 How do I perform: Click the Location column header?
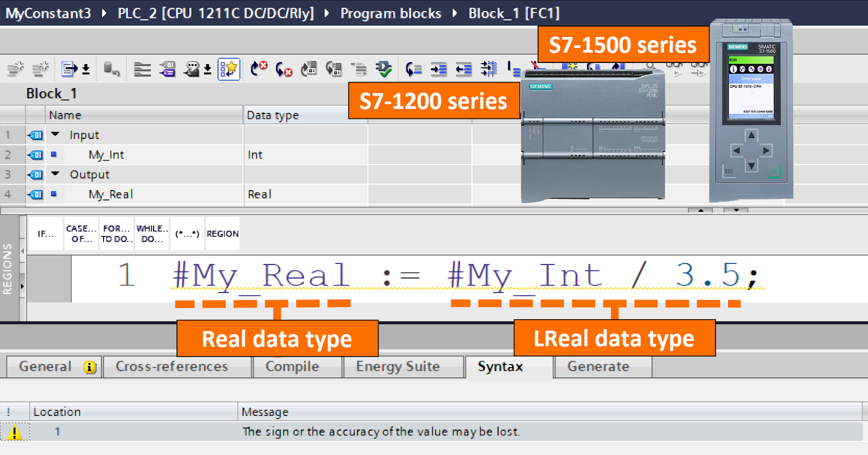coord(133,412)
